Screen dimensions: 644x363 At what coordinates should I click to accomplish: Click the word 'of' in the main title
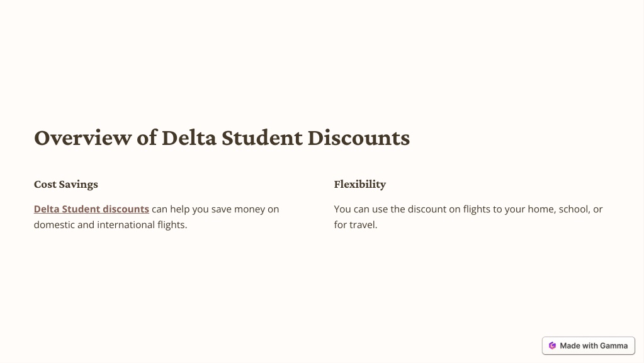(x=147, y=138)
